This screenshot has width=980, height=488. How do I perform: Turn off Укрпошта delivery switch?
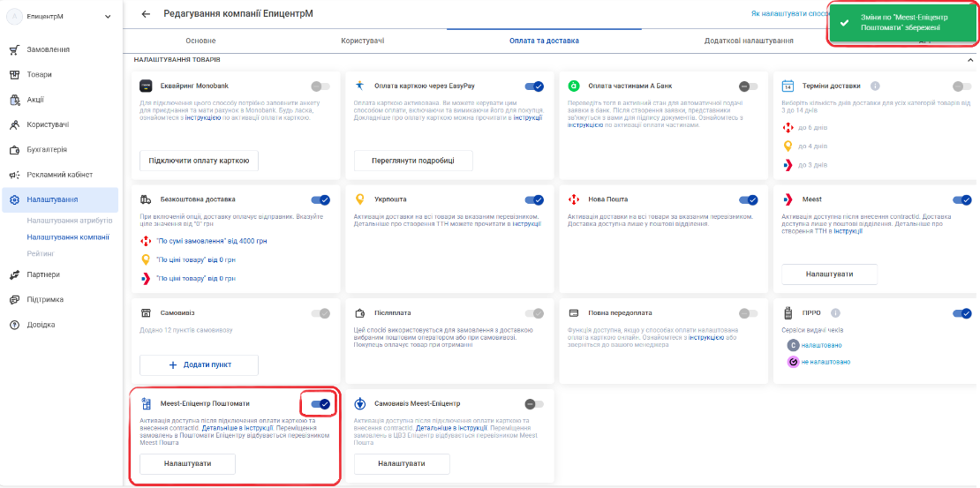(534, 200)
